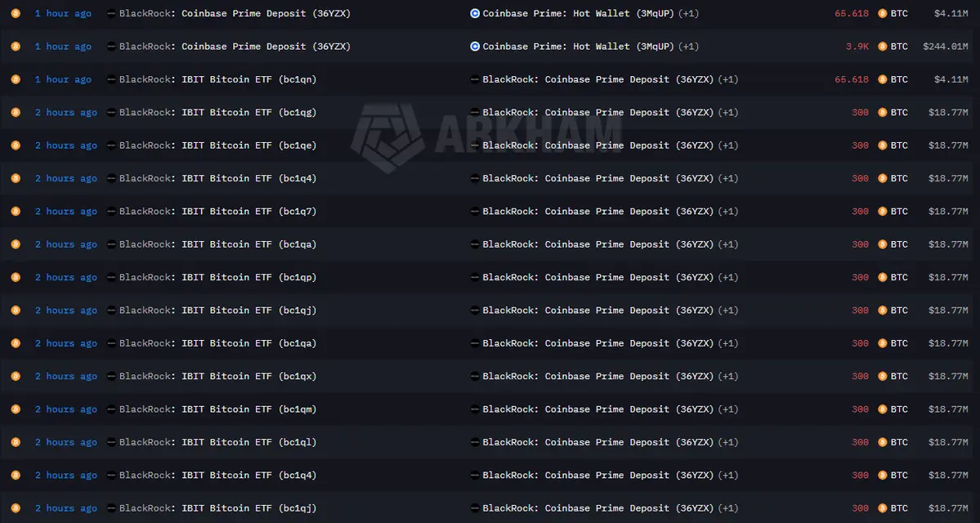
Task: Click the BlackRock recipient logo on the bc1qx row
Action: (x=474, y=376)
